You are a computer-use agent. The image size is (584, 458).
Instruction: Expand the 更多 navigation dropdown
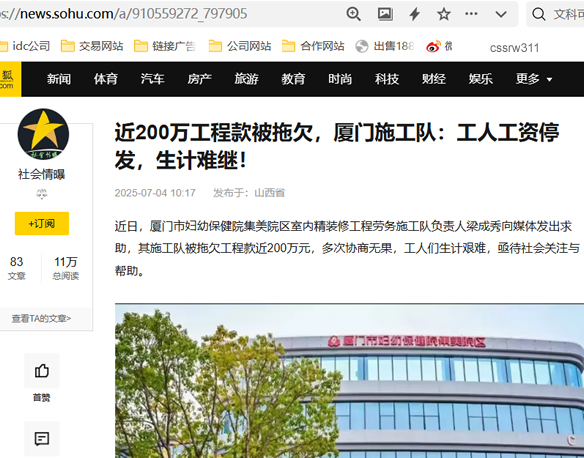coord(534,79)
